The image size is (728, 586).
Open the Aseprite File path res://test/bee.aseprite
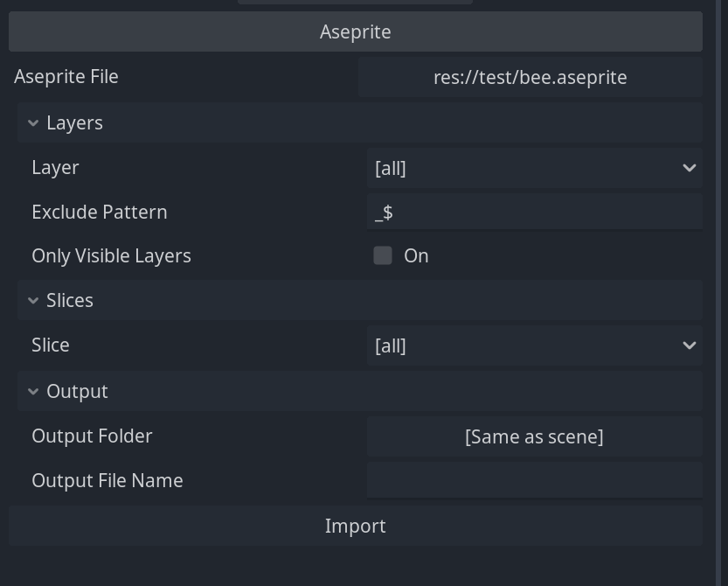tap(530, 77)
